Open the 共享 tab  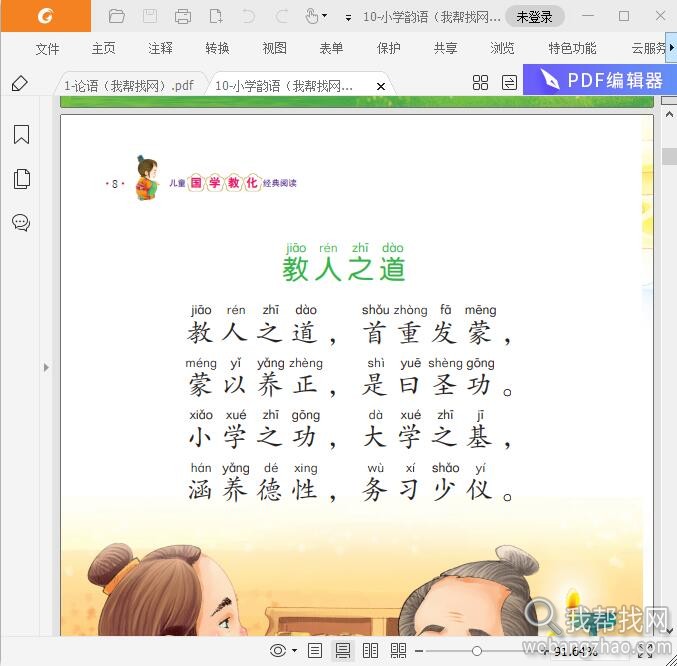[446, 48]
